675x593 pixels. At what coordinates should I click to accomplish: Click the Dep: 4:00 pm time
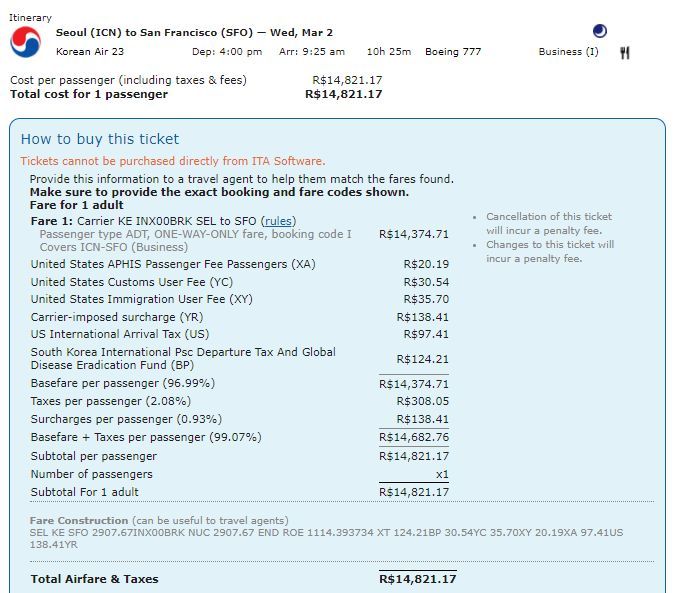(x=227, y=52)
